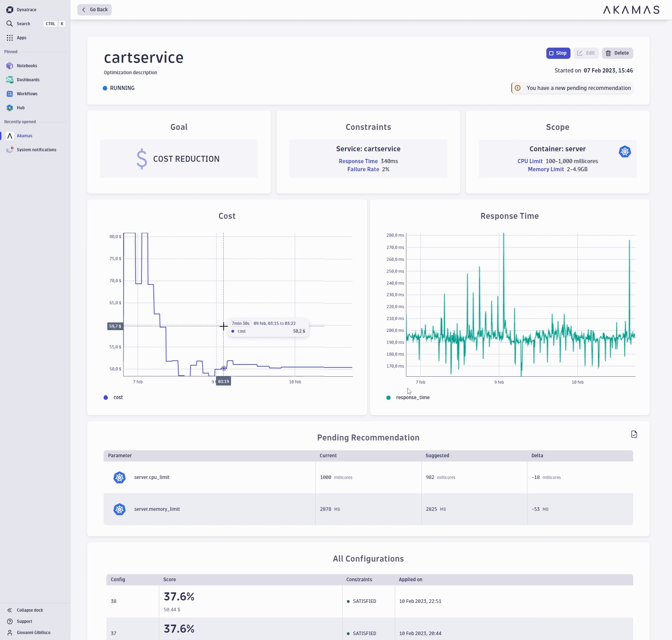Open System notifications in the sidebar
Screen dimensions: 672x640
36,149
